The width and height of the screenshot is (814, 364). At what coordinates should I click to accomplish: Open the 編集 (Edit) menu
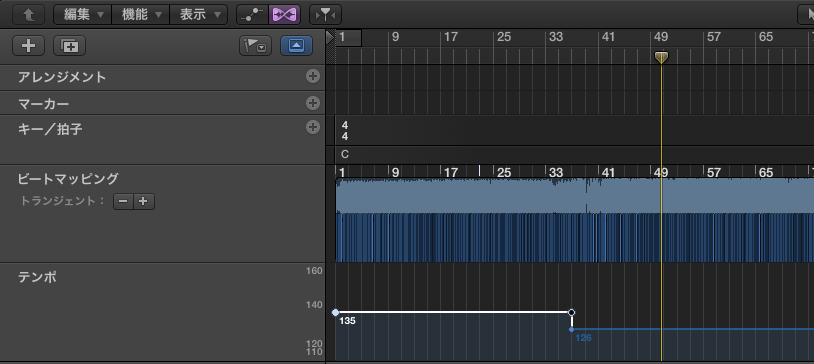[83, 15]
